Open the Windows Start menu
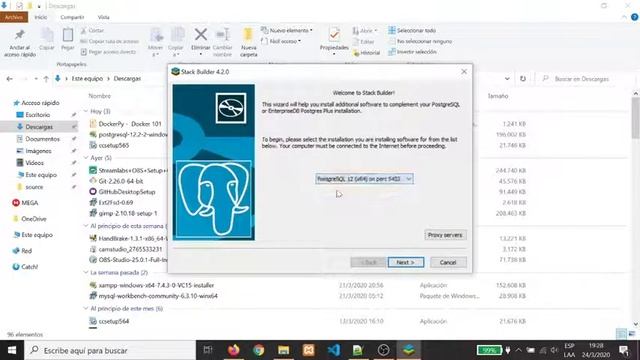Image resolution: width=640 pixels, height=360 pixels. 12,350
